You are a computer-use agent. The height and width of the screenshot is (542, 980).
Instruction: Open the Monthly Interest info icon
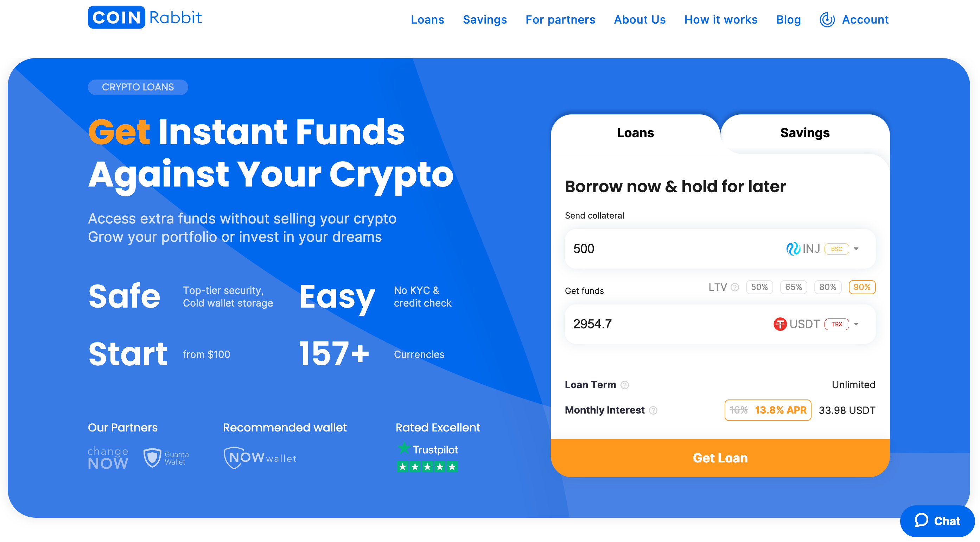coord(653,410)
